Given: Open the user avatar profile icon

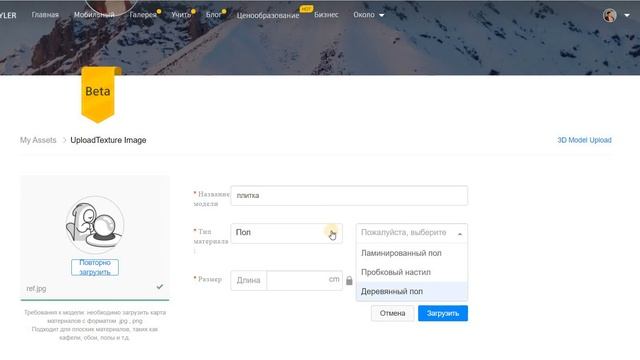Looking at the screenshot, I should 609,16.
